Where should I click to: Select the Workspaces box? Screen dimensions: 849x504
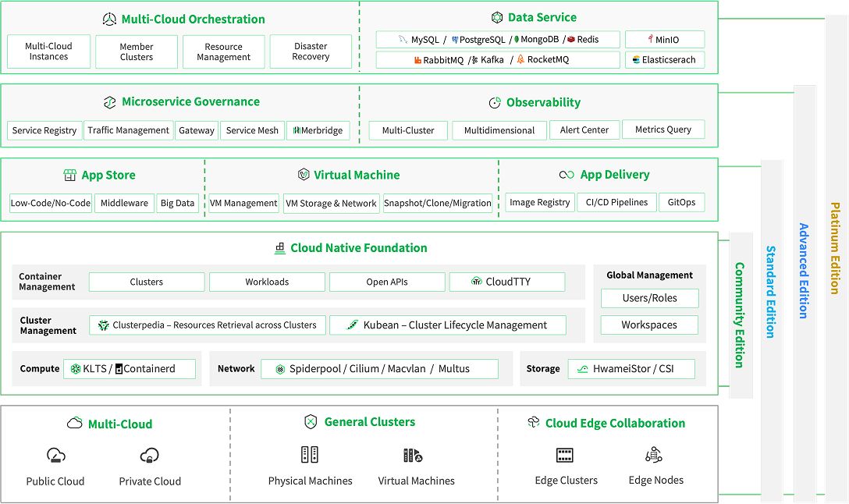[649, 325]
